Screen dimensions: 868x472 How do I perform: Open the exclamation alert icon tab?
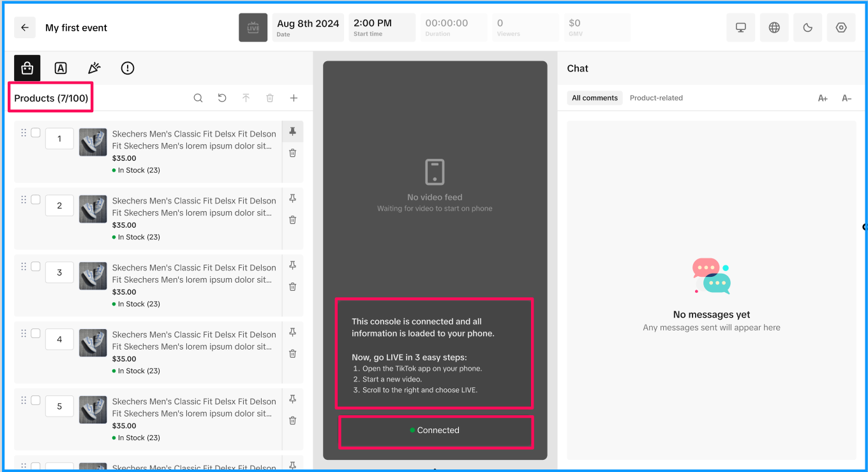click(x=128, y=68)
